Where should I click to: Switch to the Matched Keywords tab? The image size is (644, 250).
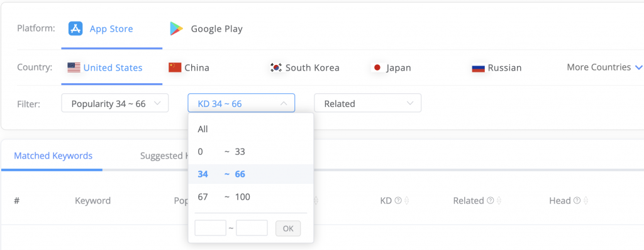[53, 156]
